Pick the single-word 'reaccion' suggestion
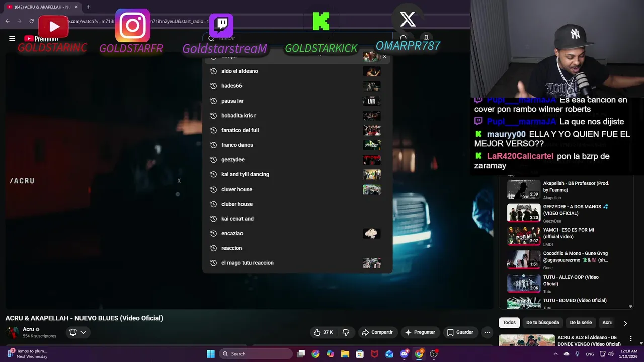The height and width of the screenshot is (362, 644). [x=297, y=248]
